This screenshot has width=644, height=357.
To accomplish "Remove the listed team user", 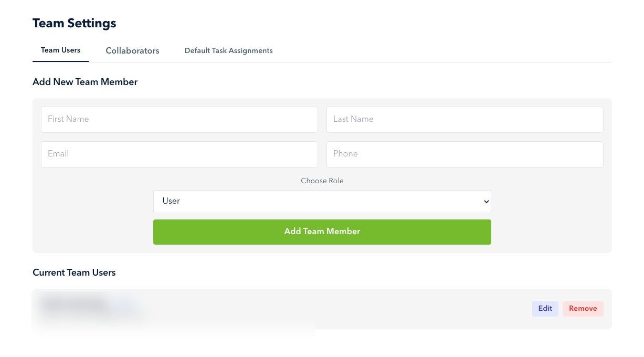I will [583, 308].
